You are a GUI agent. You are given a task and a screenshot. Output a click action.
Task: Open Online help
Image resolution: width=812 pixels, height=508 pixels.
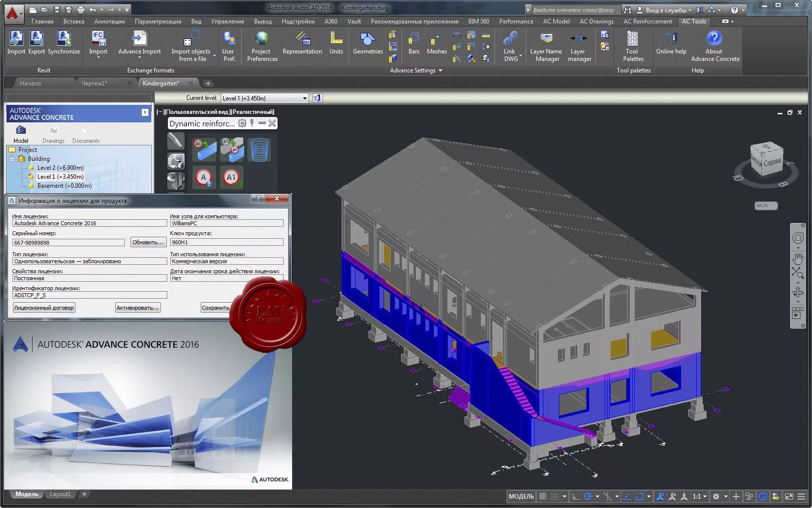pyautogui.click(x=671, y=42)
